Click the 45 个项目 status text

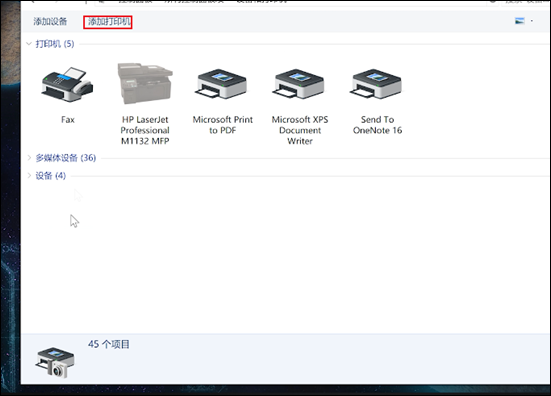click(109, 344)
